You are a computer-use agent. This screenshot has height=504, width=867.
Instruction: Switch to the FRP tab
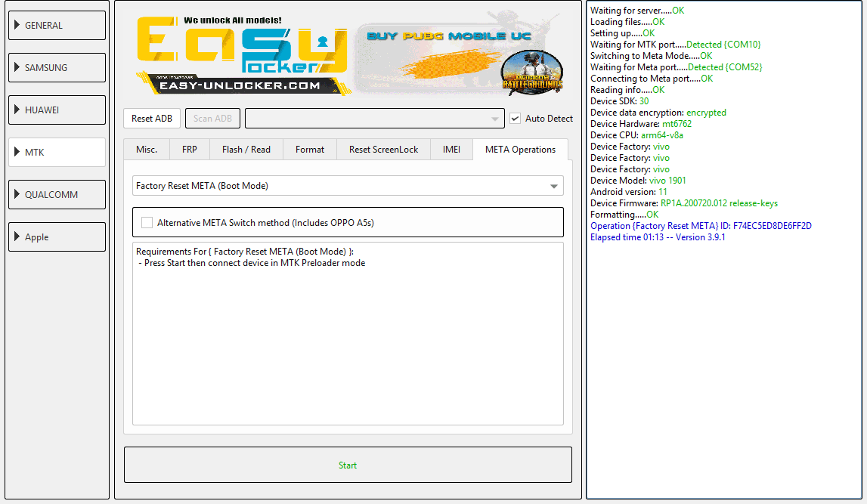tap(189, 150)
